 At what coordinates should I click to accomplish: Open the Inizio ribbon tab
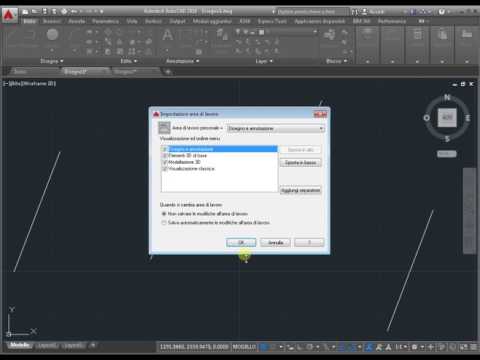click(x=29, y=21)
